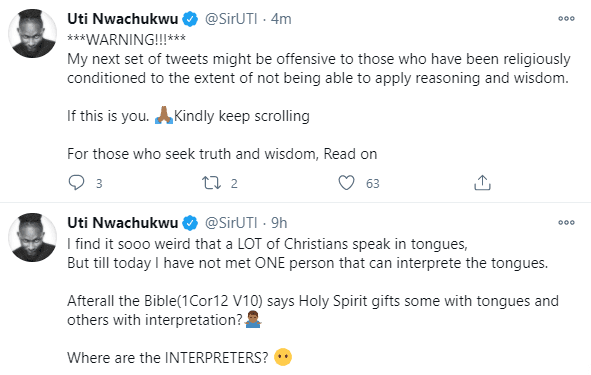Click the praying hands emoji in the tweet

click(x=164, y=115)
